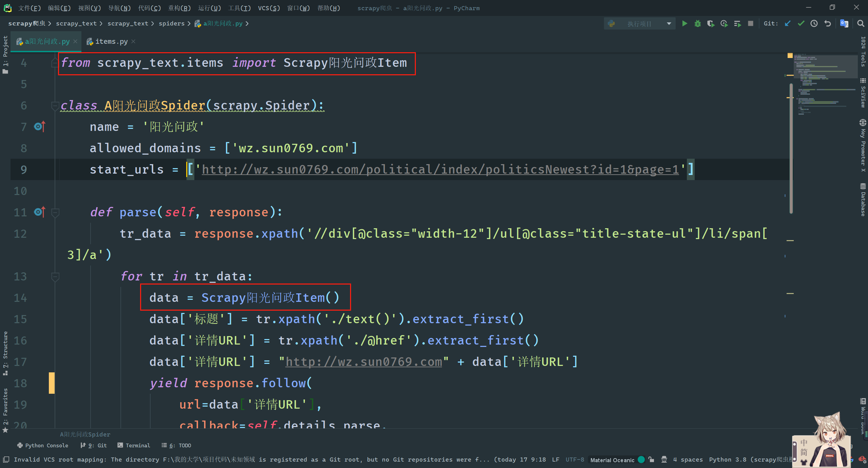Toggle the inspections hat icon in the status bar
Viewport: 868px width, 468px height.
pyautogui.click(x=664, y=460)
